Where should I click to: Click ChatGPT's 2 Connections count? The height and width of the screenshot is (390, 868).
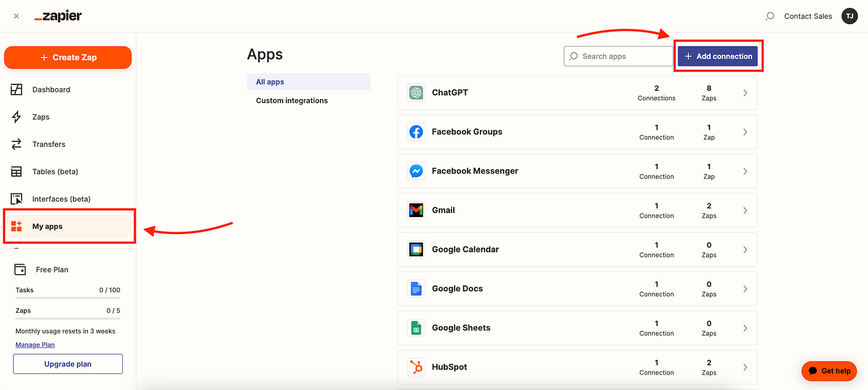coord(657,93)
